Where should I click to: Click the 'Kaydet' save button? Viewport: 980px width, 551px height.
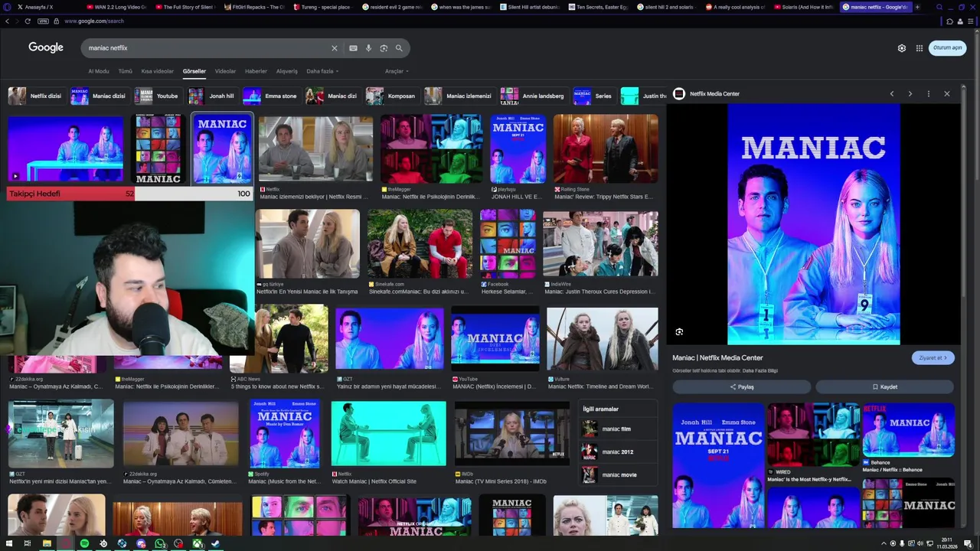pos(885,386)
